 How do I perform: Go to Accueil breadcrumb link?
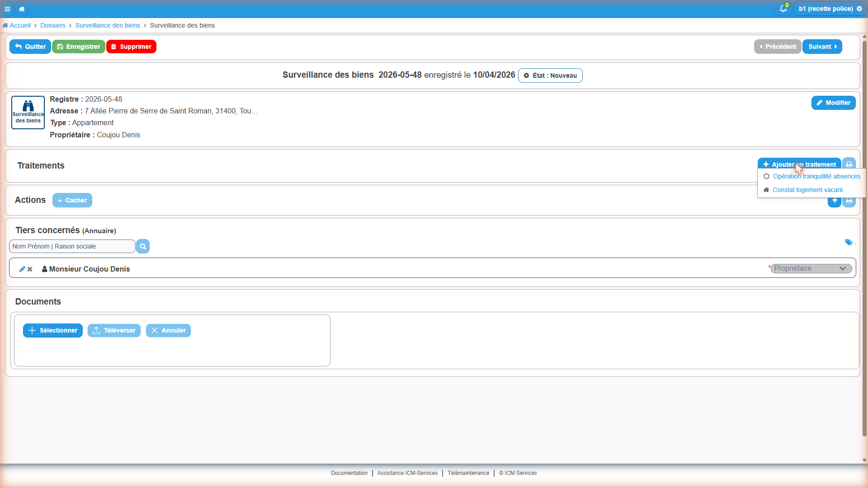point(17,25)
